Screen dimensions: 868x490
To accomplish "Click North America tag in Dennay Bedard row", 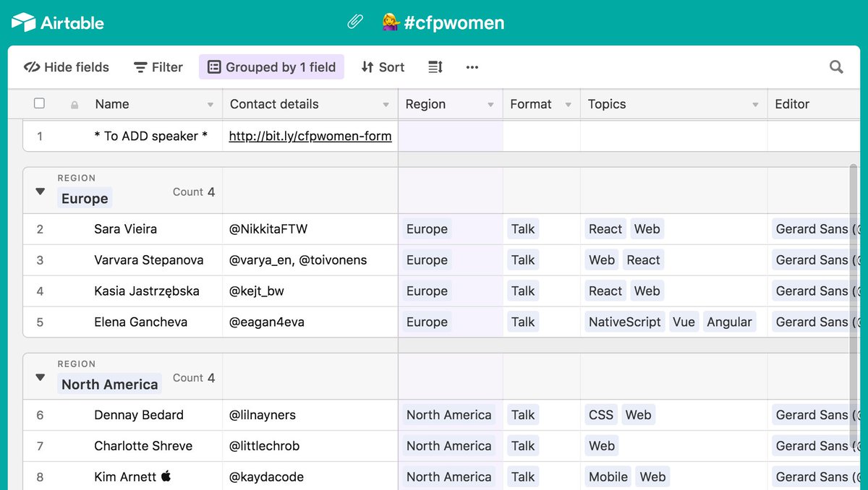I will [448, 415].
